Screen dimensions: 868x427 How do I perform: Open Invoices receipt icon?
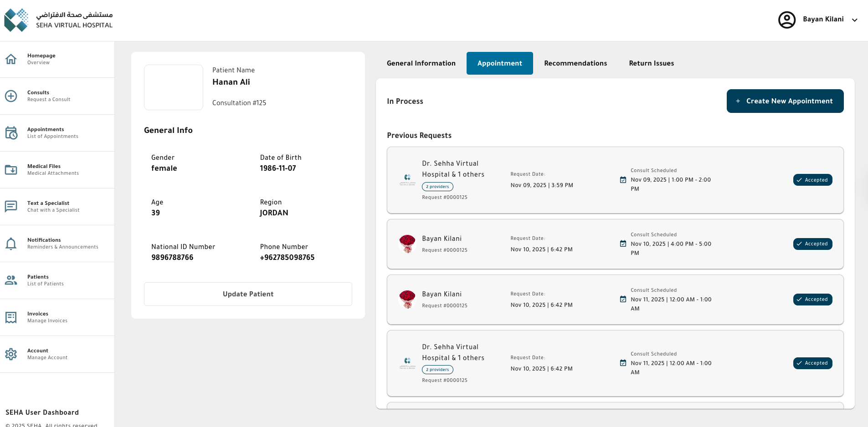(11, 317)
